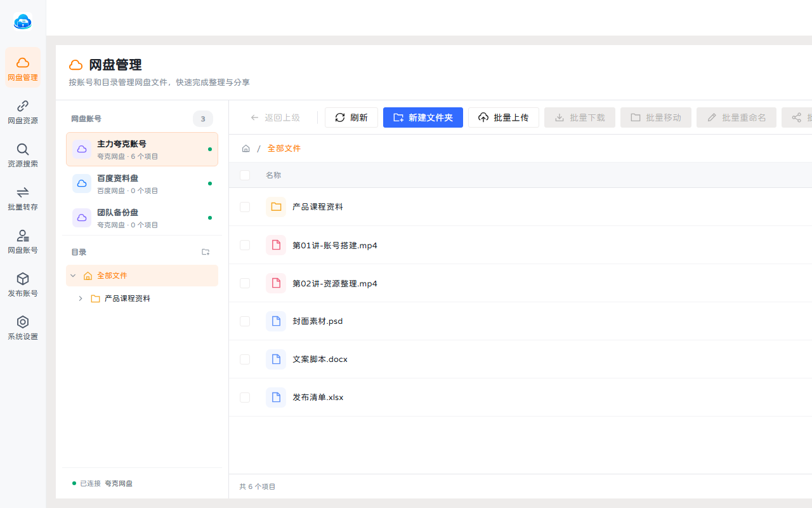Select 全部文件 in the directory tree
Image resolution: width=812 pixels, height=508 pixels.
(x=142, y=276)
